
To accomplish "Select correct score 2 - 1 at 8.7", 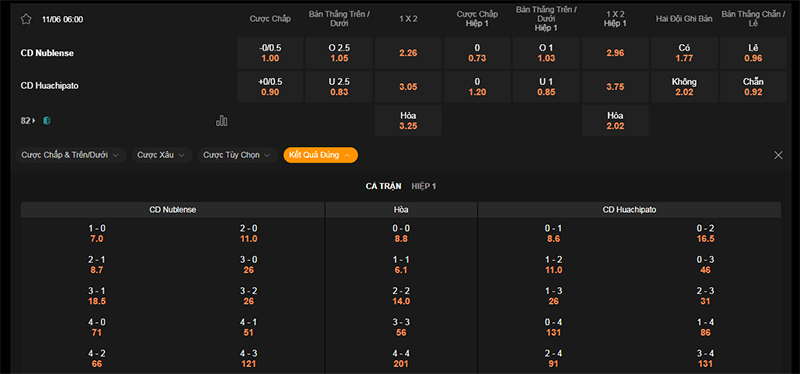I will 97,265.
